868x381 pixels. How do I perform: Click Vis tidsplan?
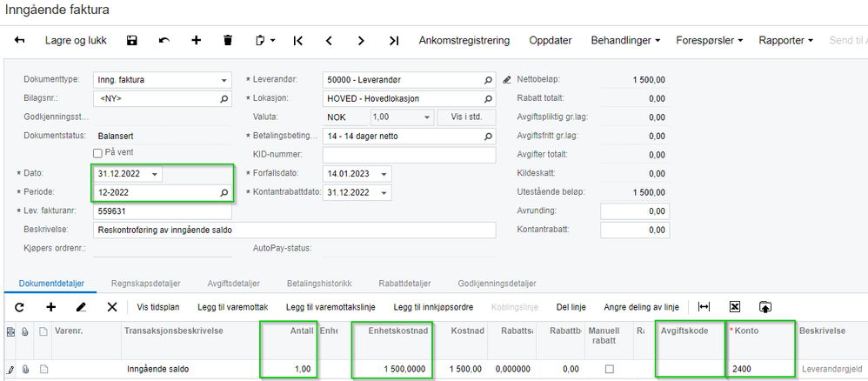pyautogui.click(x=159, y=307)
